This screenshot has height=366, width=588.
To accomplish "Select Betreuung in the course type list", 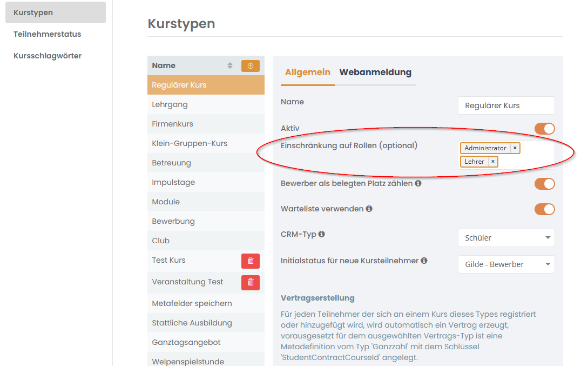I will [x=206, y=163].
